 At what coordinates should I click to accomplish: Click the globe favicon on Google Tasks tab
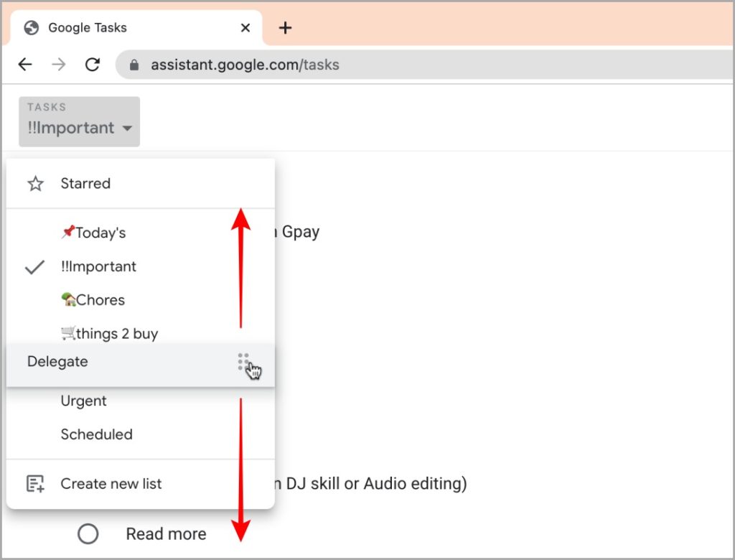tap(32, 28)
